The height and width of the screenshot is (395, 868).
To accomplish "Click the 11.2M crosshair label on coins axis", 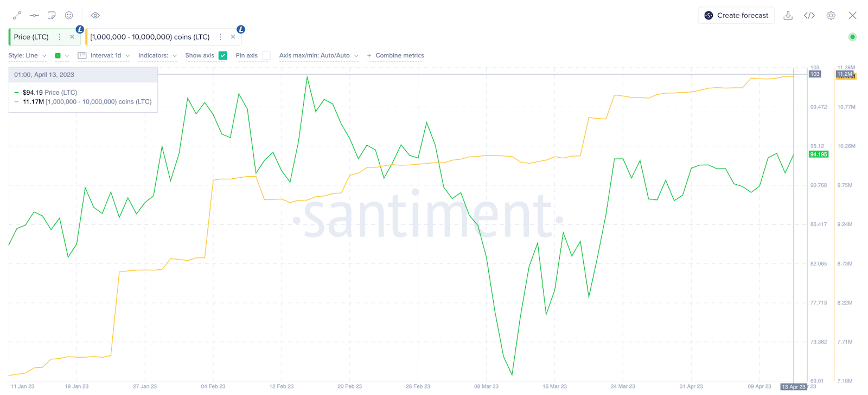I will [x=845, y=74].
